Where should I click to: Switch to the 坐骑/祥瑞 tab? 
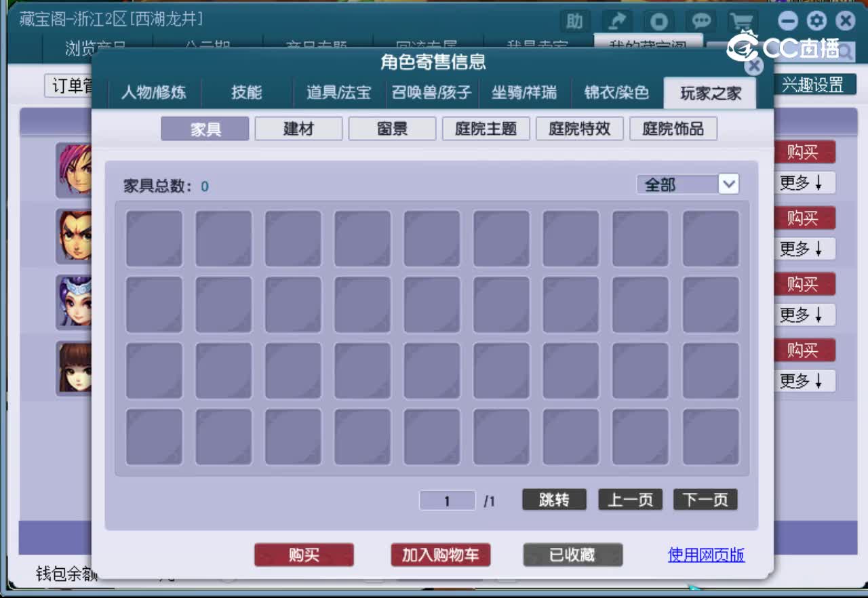pyautogui.click(x=525, y=93)
